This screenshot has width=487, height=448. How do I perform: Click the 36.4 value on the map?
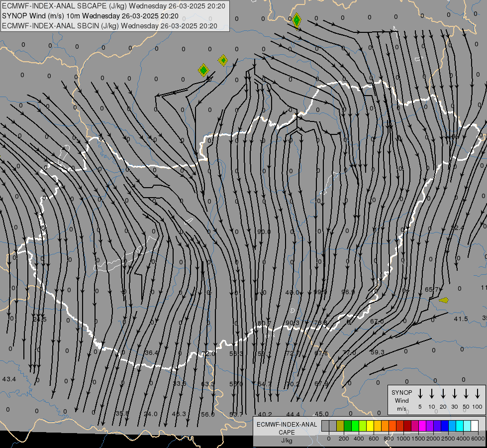point(152,352)
